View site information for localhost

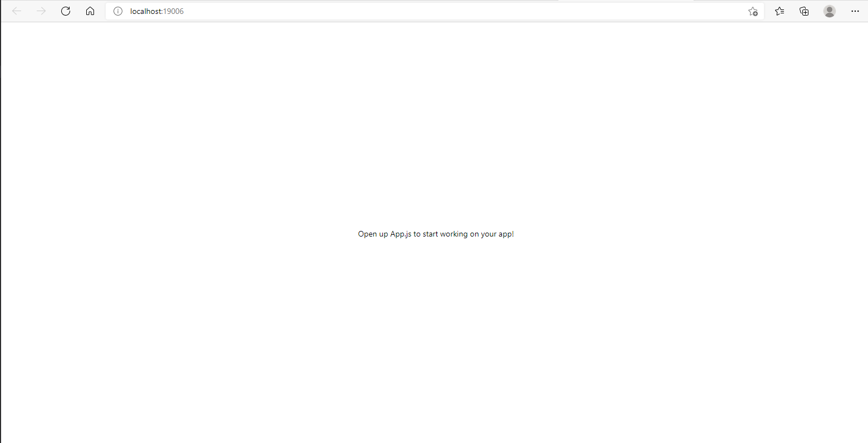point(118,11)
